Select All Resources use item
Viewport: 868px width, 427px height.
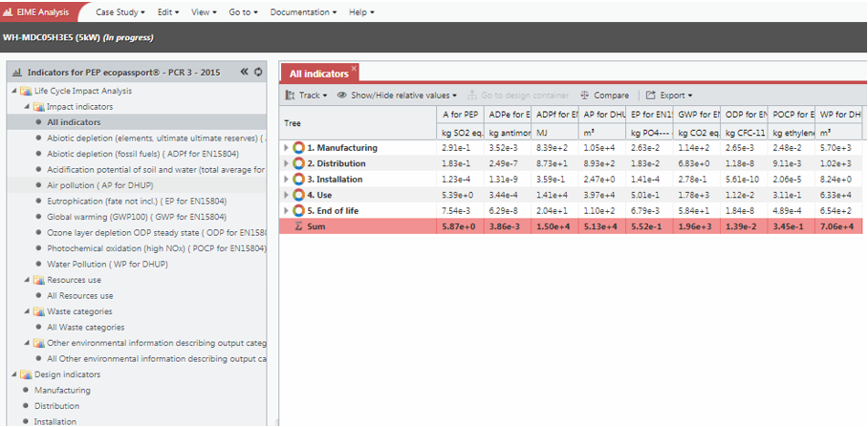(x=80, y=295)
